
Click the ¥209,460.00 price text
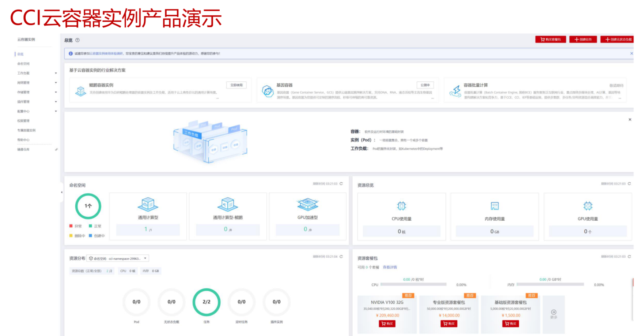[x=387, y=316]
